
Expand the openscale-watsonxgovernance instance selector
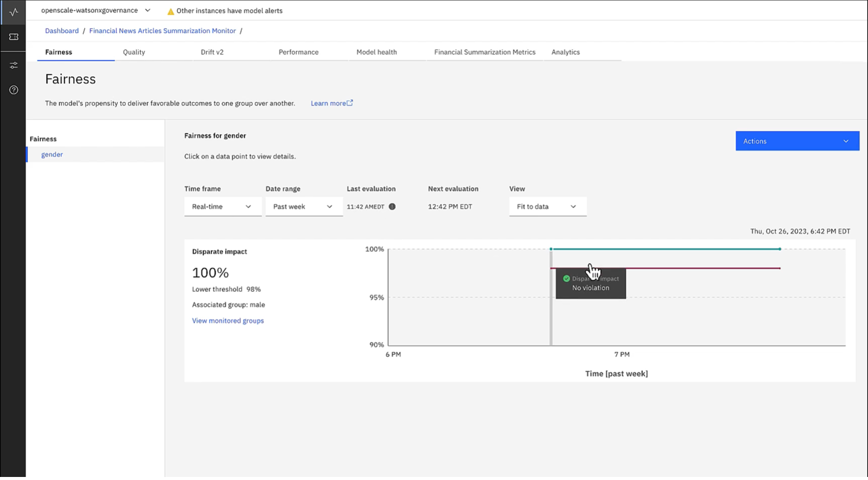coord(147,10)
